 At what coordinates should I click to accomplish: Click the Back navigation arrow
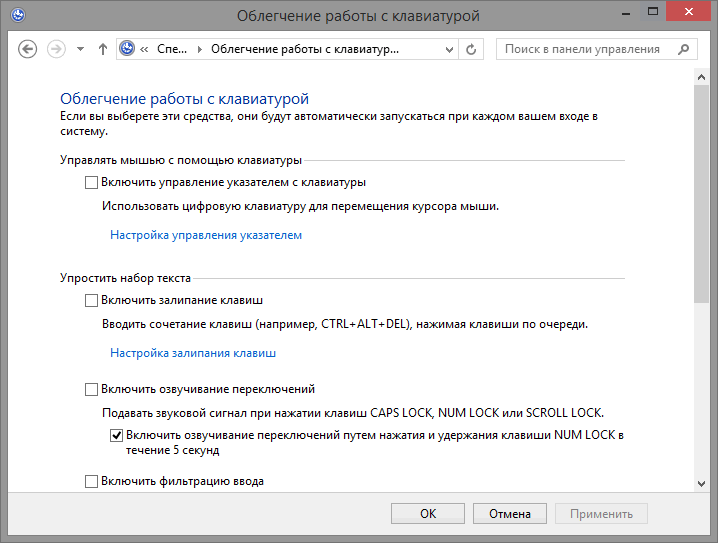(x=28, y=49)
